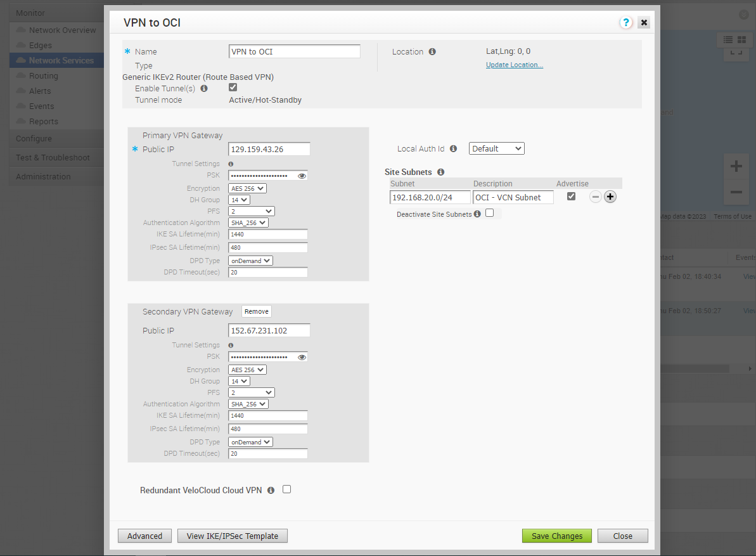Screen dimensions: 756x556
Task: Open the secondary gateway PFS dropdown
Action: tap(252, 392)
